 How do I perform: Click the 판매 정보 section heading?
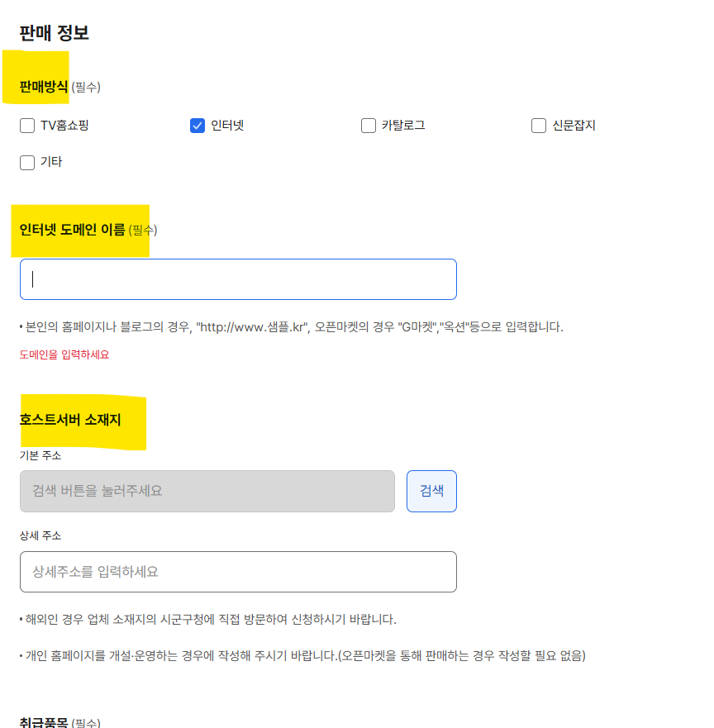[54, 33]
